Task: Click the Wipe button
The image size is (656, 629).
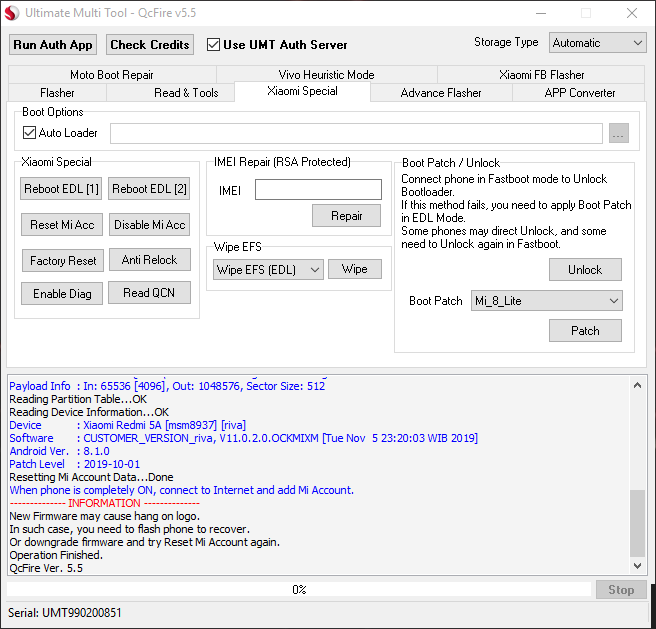Action: point(355,269)
